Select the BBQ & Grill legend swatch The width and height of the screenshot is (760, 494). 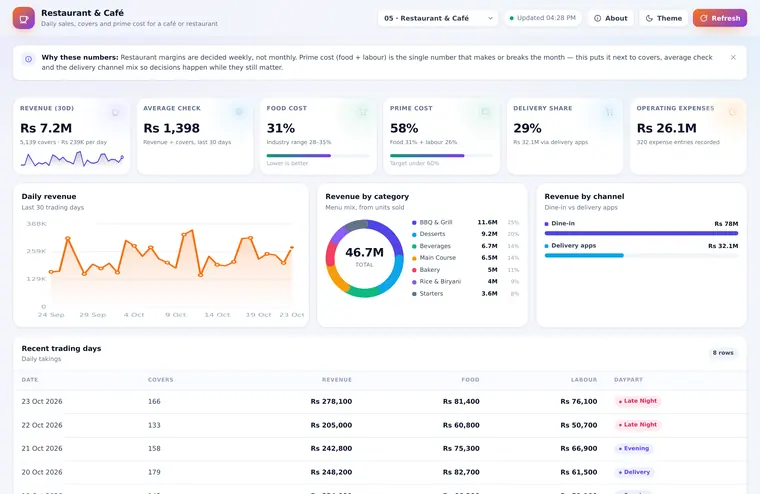pyautogui.click(x=414, y=223)
